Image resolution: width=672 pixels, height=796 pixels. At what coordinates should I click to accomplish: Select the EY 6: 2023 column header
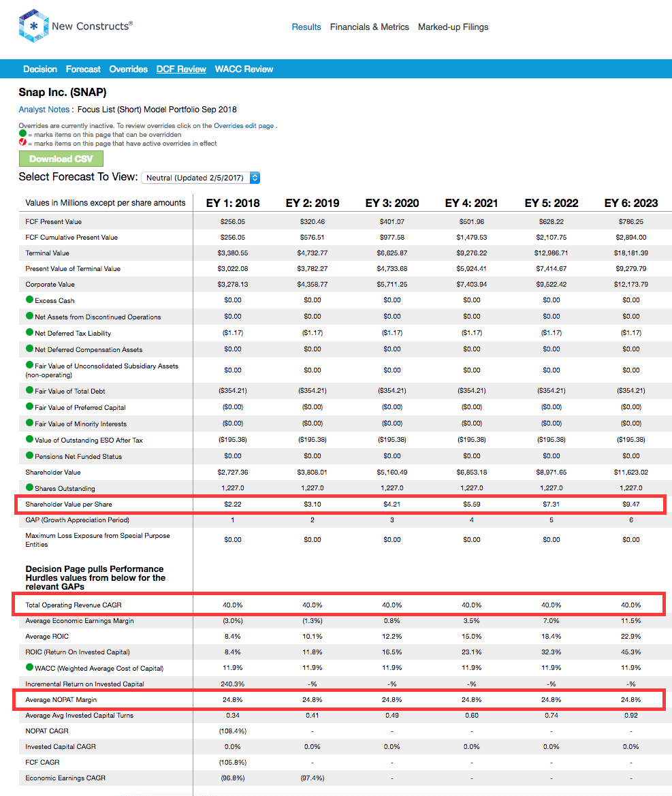pos(631,203)
